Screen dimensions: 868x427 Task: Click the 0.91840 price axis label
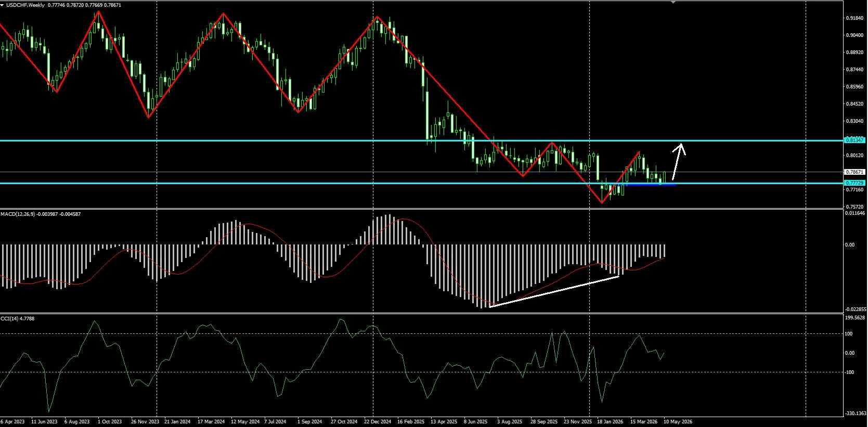click(855, 18)
